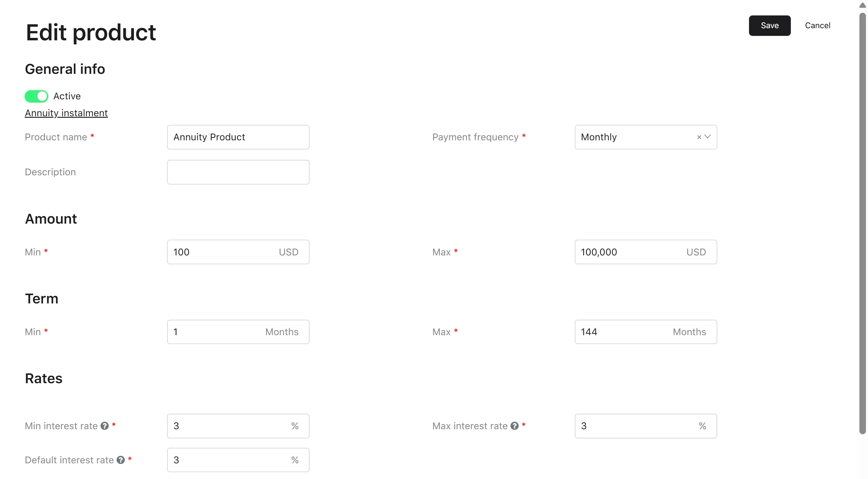Click the Payment frequency label
The height and width of the screenshot is (479, 868).
[475, 137]
